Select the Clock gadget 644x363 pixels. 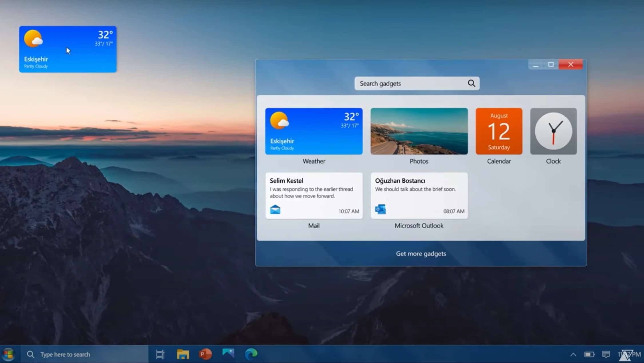pos(553,131)
